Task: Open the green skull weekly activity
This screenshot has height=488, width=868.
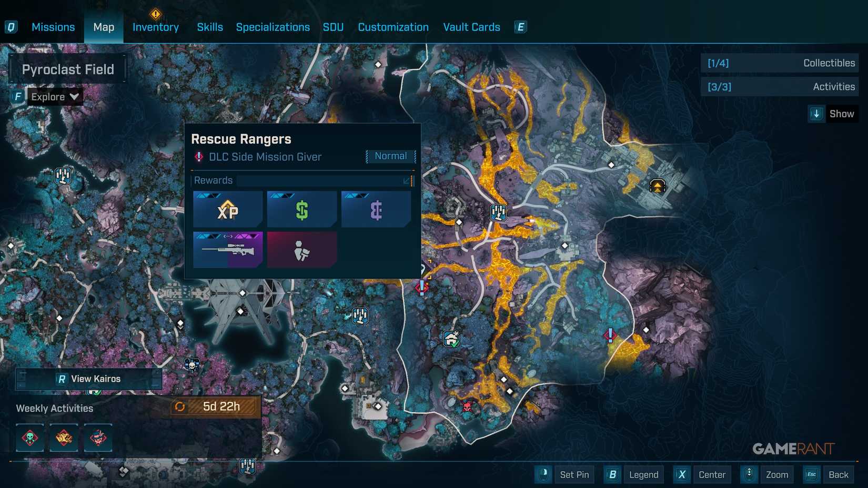Action: (30, 438)
